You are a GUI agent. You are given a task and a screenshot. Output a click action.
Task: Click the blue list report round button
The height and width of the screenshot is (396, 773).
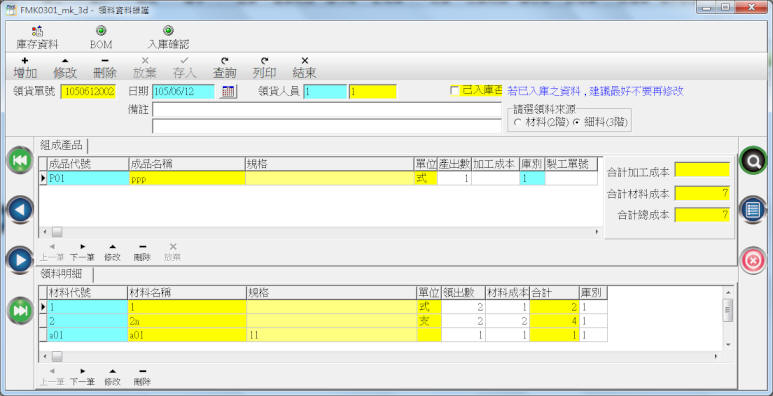coord(753,210)
